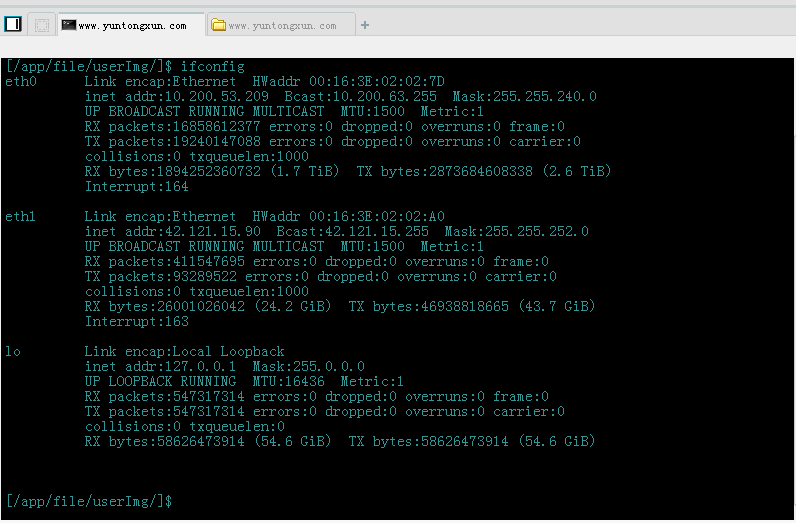Image resolution: width=796 pixels, height=523 pixels.
Task: Click the lo interface name
Action: 13,351
